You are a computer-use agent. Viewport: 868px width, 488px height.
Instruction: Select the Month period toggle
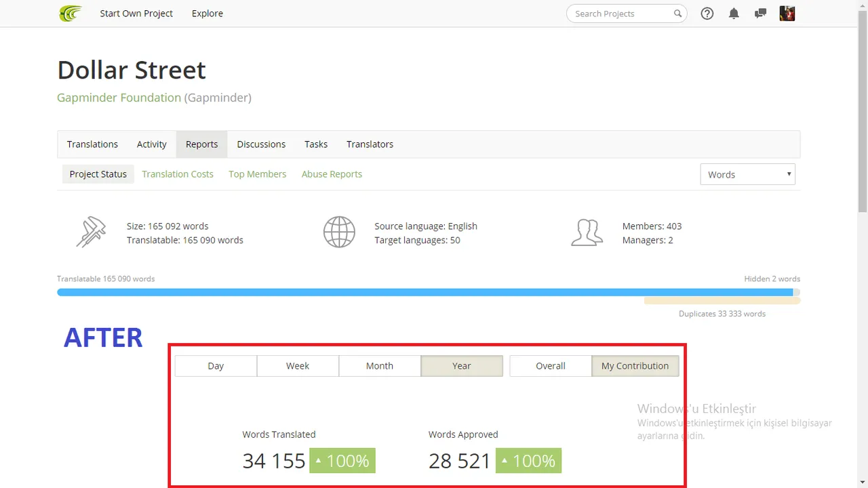[x=380, y=366]
